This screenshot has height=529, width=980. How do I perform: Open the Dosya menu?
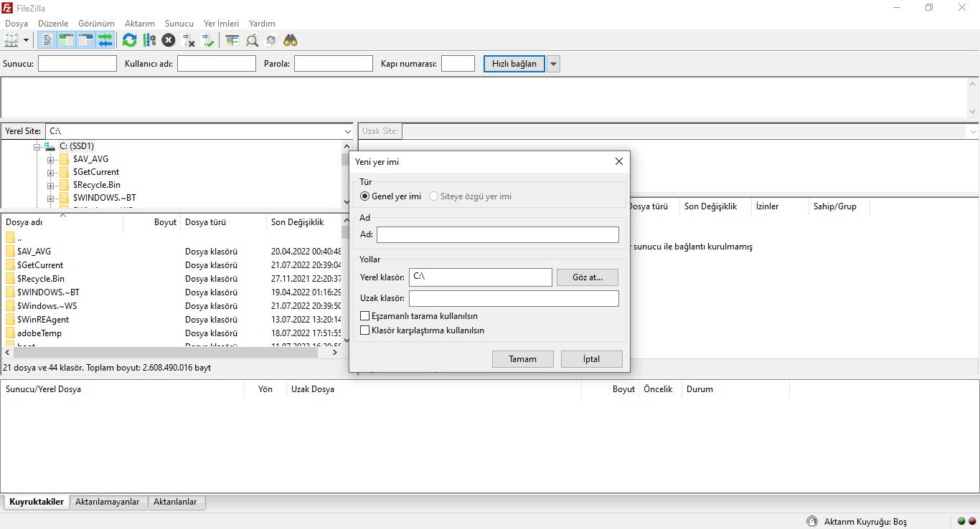click(17, 24)
